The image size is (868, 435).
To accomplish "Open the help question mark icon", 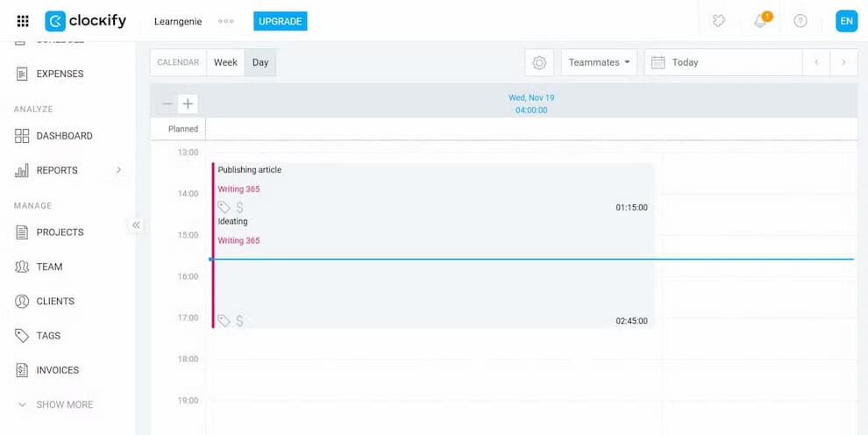I will [x=800, y=21].
